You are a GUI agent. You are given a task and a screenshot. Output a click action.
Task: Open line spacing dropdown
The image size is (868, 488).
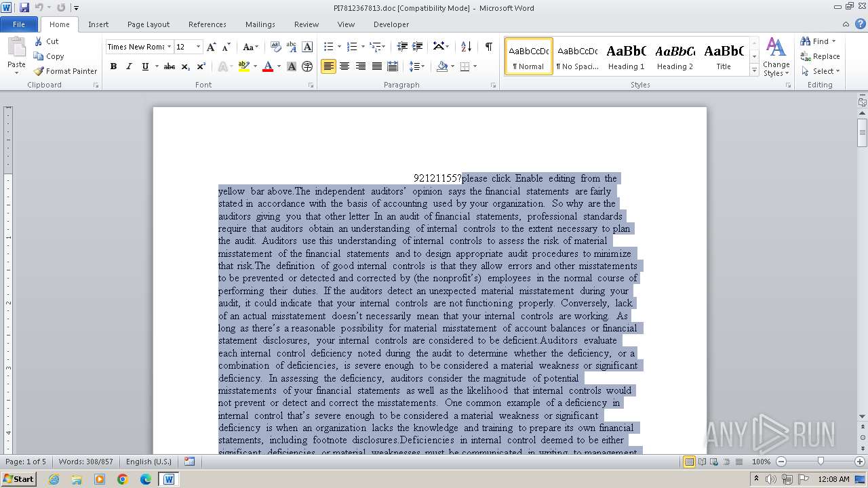[x=417, y=66]
